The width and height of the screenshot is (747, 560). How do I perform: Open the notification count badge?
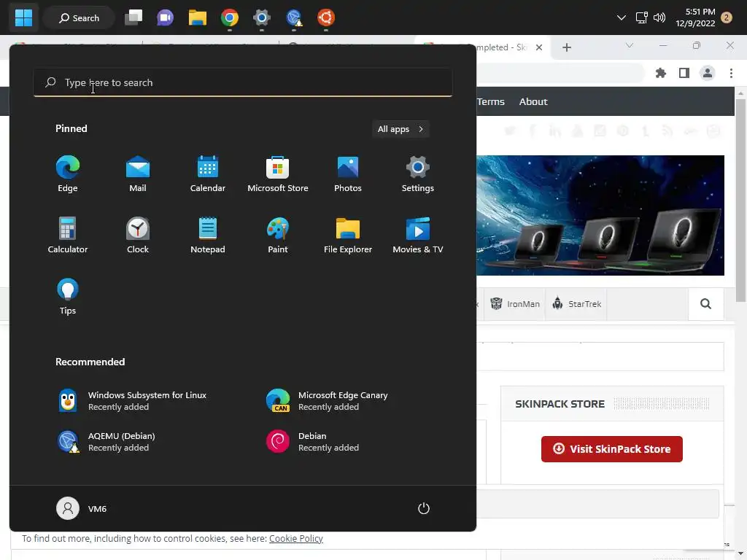coord(727,17)
